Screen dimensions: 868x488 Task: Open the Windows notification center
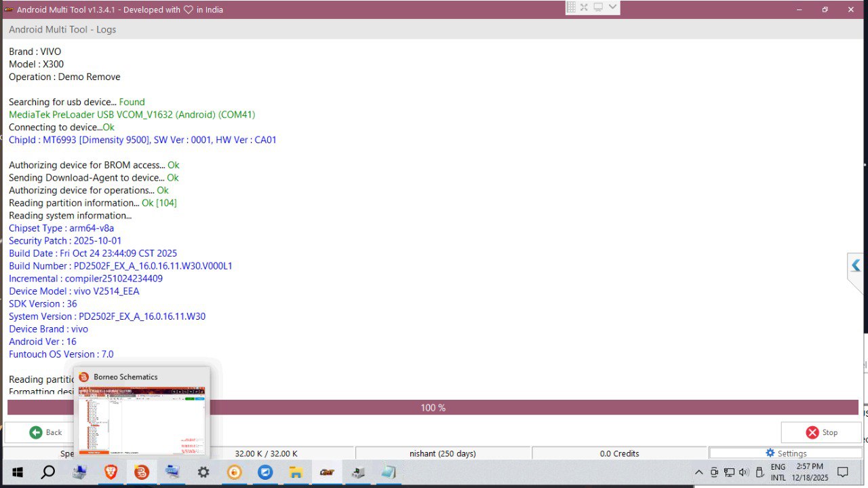coord(843,472)
